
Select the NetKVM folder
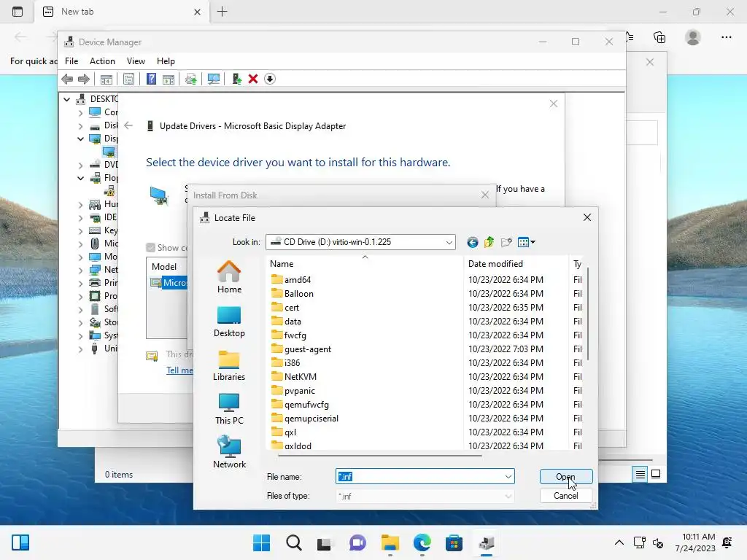click(x=294, y=377)
